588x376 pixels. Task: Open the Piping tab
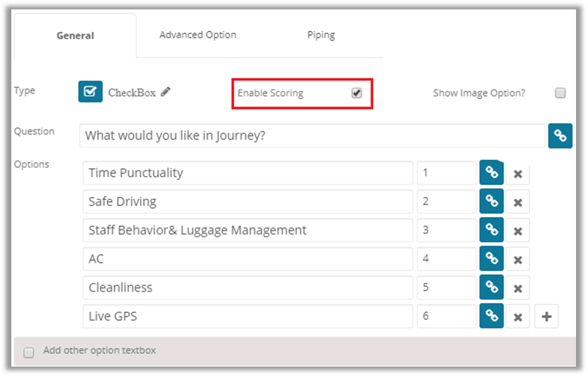click(321, 35)
